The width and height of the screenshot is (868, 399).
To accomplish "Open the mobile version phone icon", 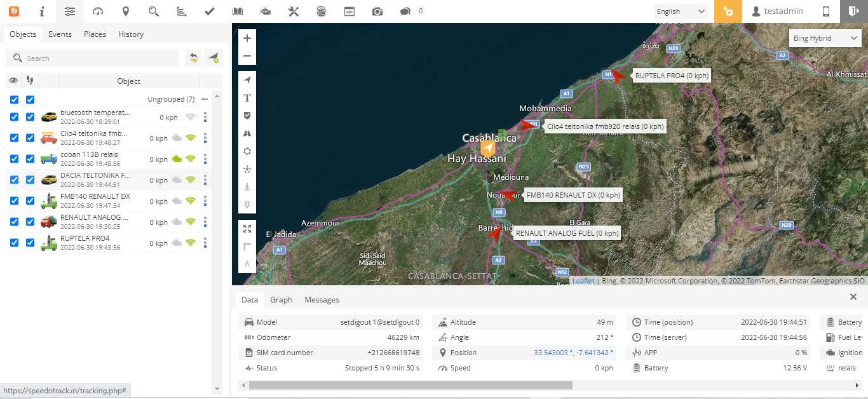I will [x=826, y=11].
